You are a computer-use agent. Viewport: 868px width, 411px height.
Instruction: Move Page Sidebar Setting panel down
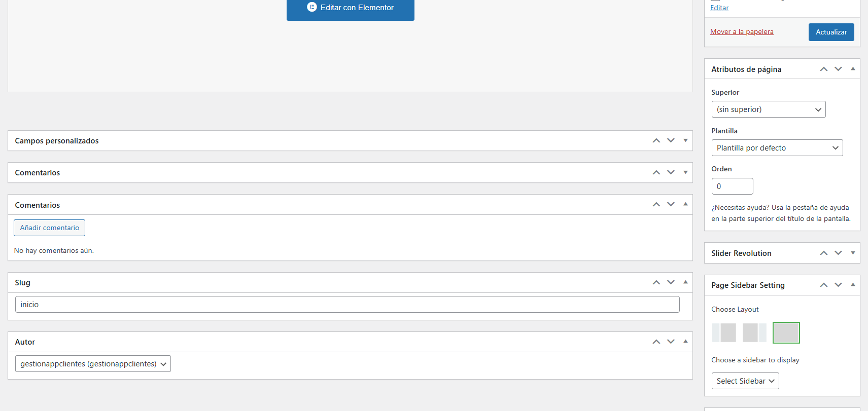click(x=838, y=285)
